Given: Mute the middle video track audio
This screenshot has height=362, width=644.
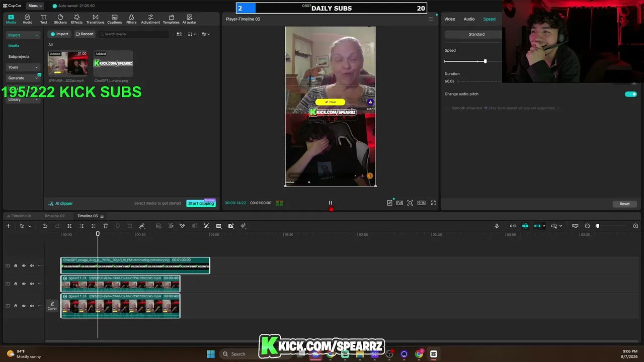Looking at the screenshot, I should (32, 284).
